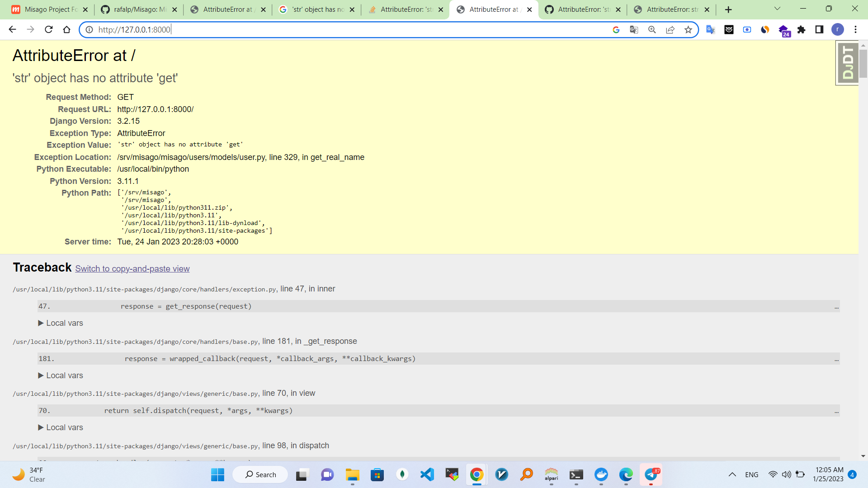Click the share page icon in address bar
This screenshot has width=868, height=488.
pos(670,30)
